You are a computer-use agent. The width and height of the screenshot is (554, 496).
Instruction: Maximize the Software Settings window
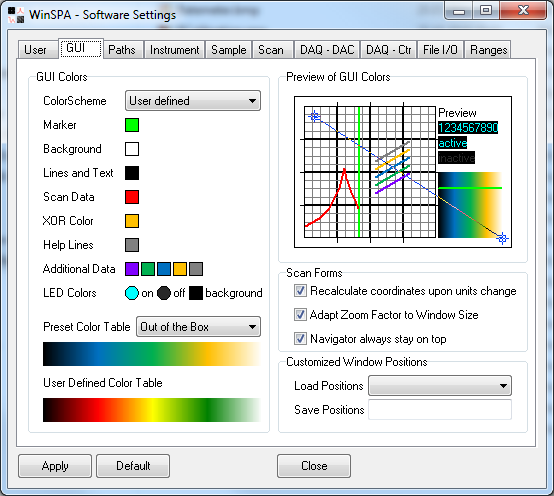coord(486,11)
